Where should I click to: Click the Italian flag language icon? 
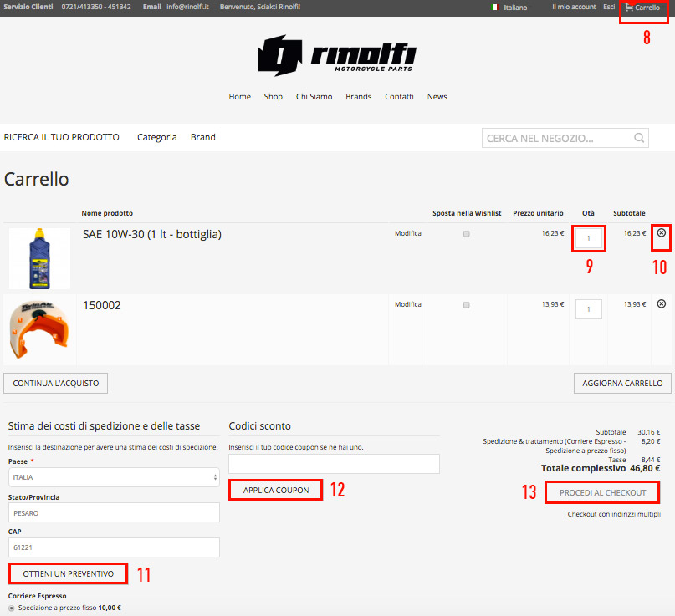[496, 8]
